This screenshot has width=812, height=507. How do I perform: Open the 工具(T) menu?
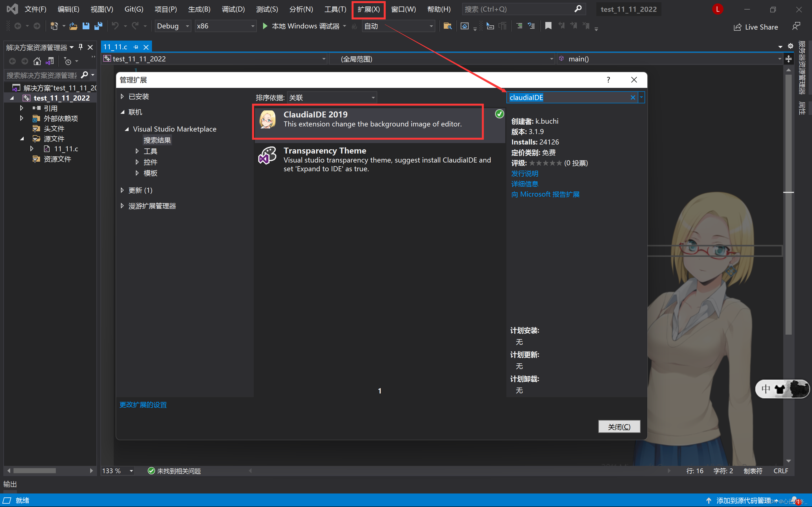(335, 9)
